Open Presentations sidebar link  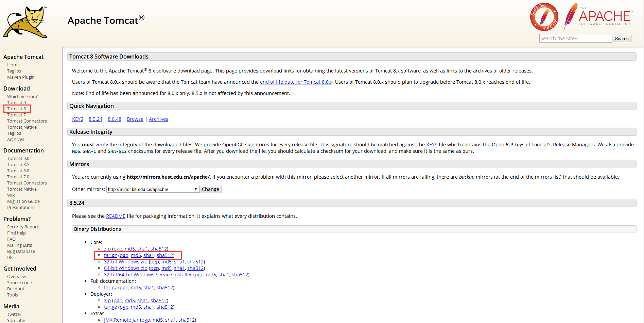point(21,208)
